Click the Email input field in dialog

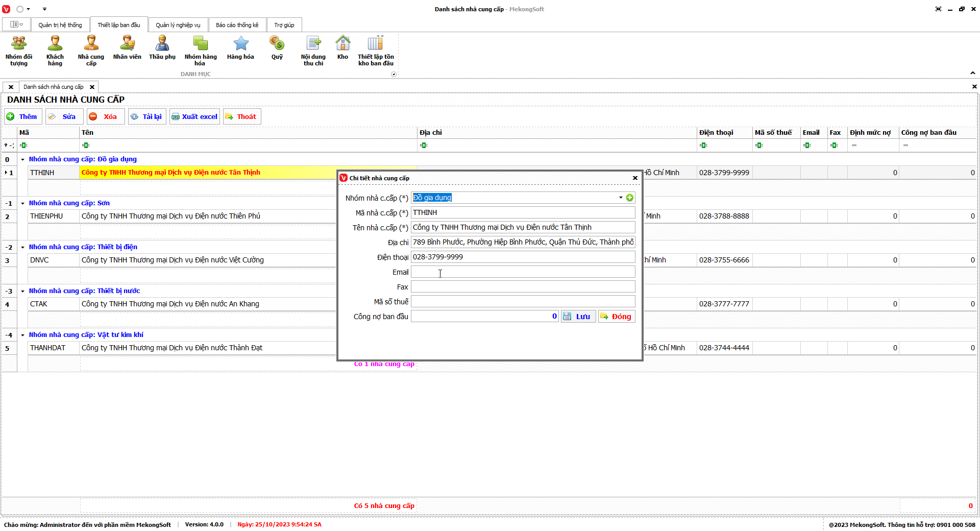coord(523,272)
